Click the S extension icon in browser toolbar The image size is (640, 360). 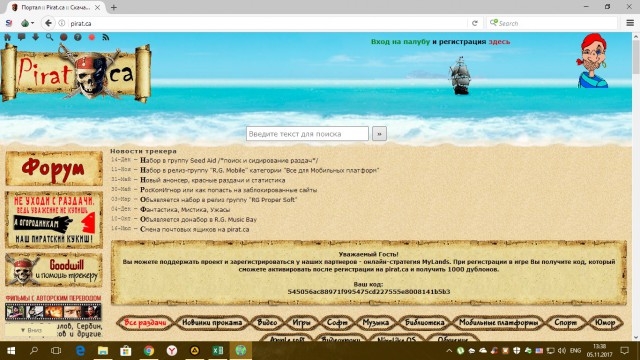pos(9,23)
